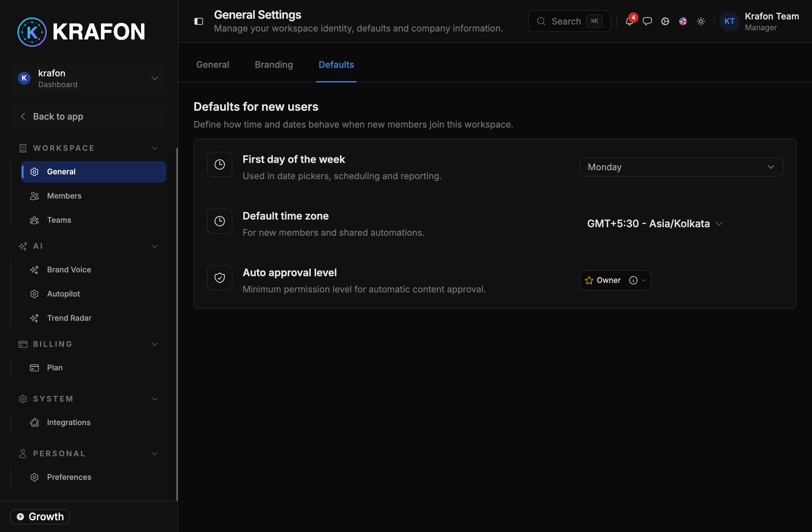Open Members in the sidebar

click(94, 196)
